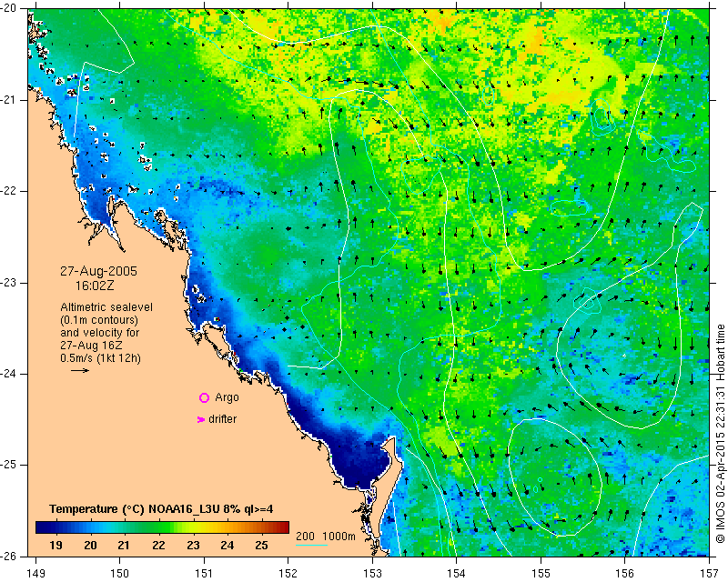The image size is (728, 582).
Task: Click the '157' longitude axis label
Action: point(710,574)
